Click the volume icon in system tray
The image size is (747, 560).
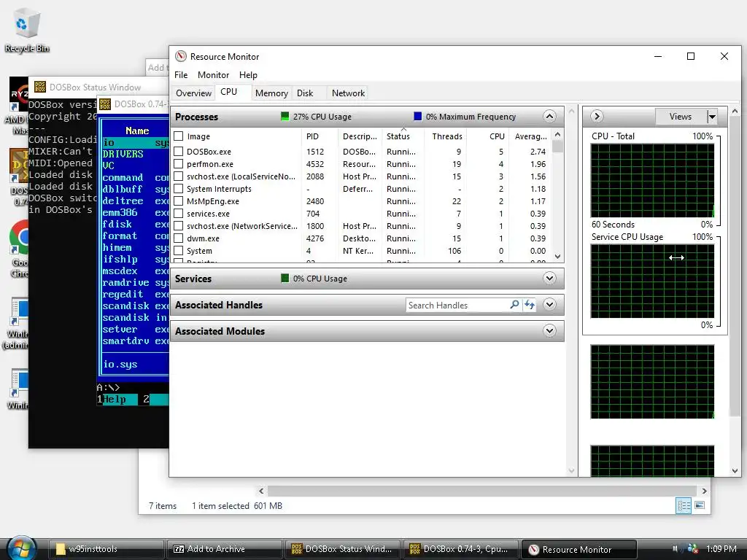(x=675, y=548)
